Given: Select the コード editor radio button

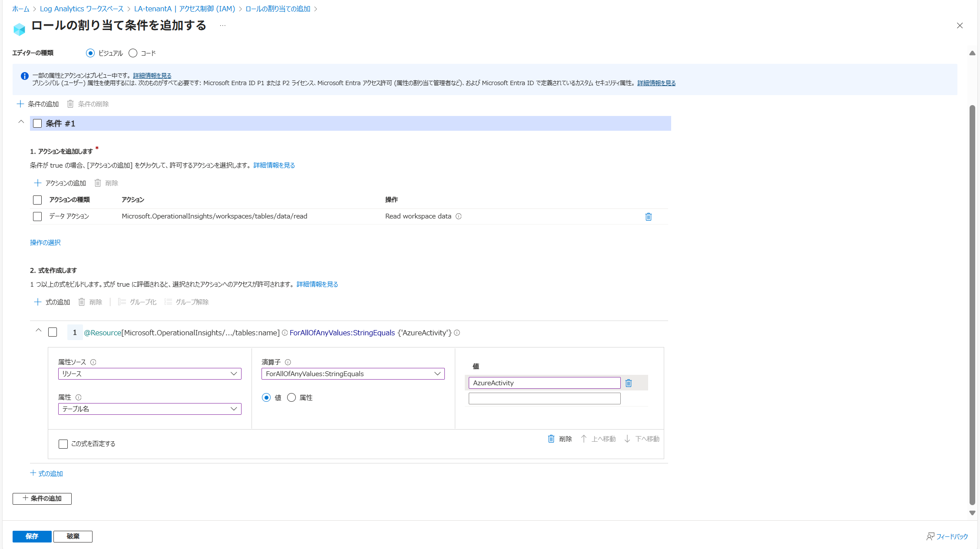Looking at the screenshot, I should pos(133,53).
